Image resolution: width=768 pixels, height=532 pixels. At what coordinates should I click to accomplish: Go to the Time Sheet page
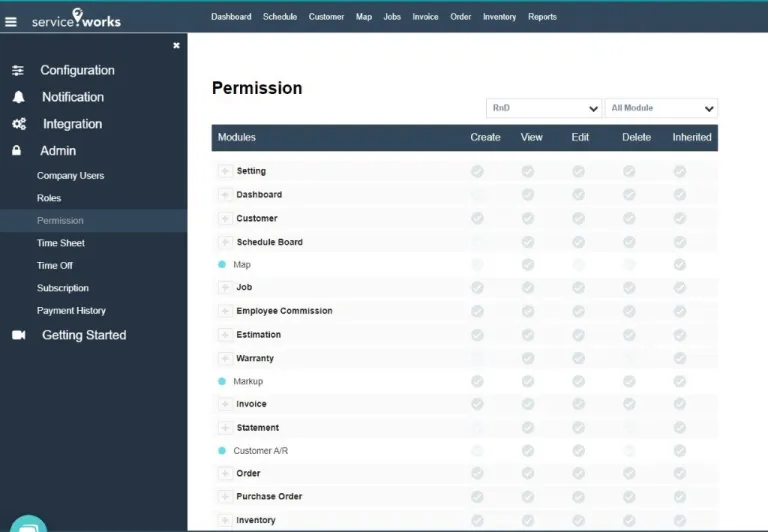point(61,243)
